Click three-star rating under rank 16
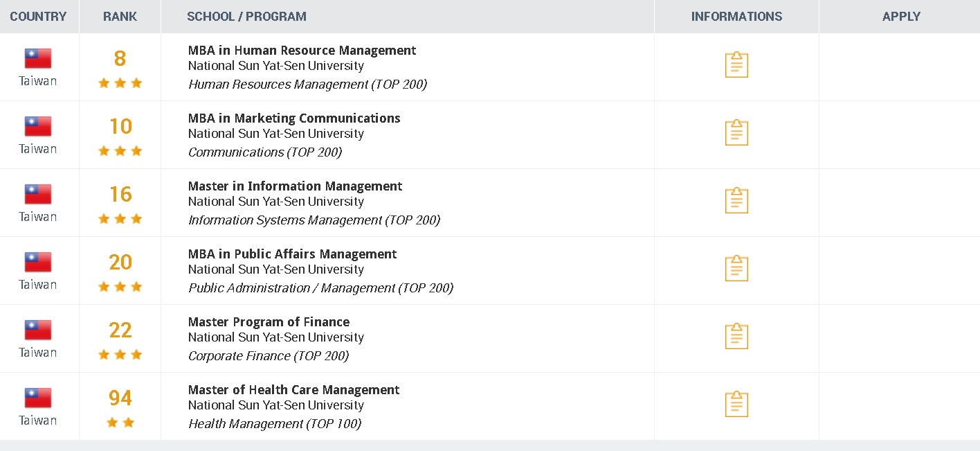The height and width of the screenshot is (451, 980). [x=120, y=219]
